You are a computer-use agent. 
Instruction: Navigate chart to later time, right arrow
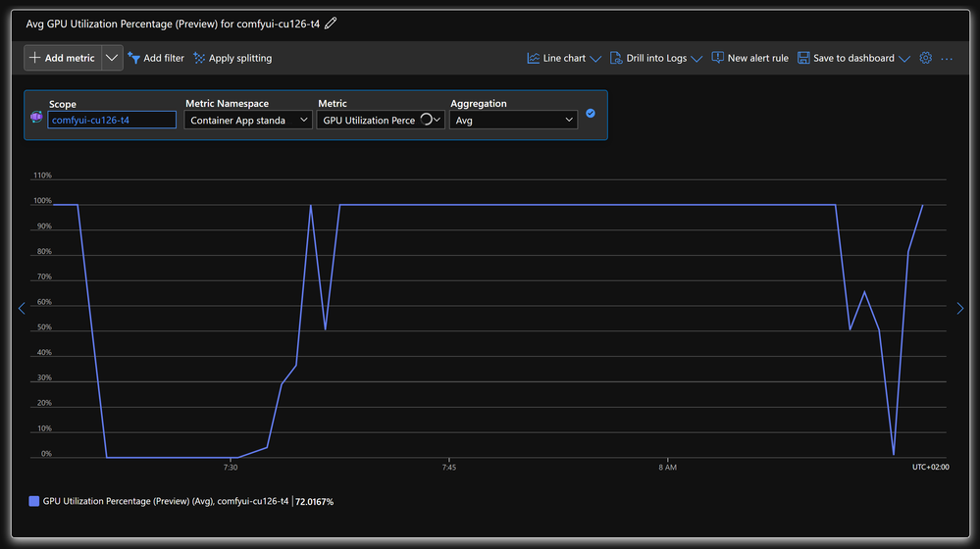coord(960,308)
